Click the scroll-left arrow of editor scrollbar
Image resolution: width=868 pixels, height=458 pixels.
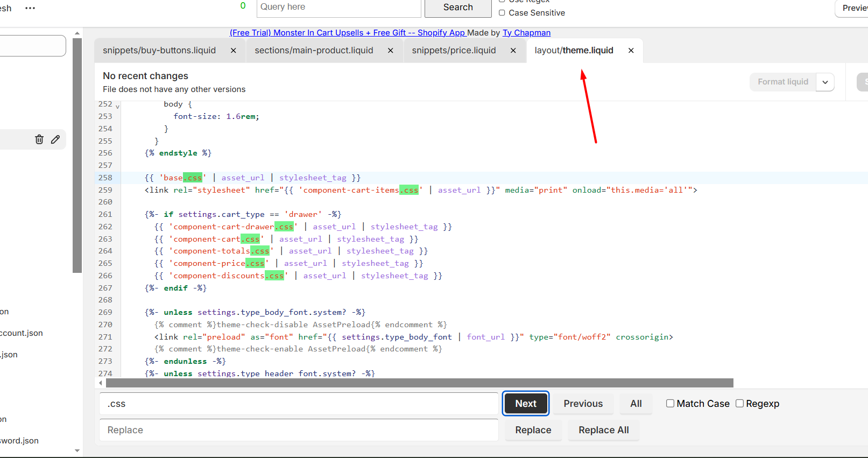101,383
